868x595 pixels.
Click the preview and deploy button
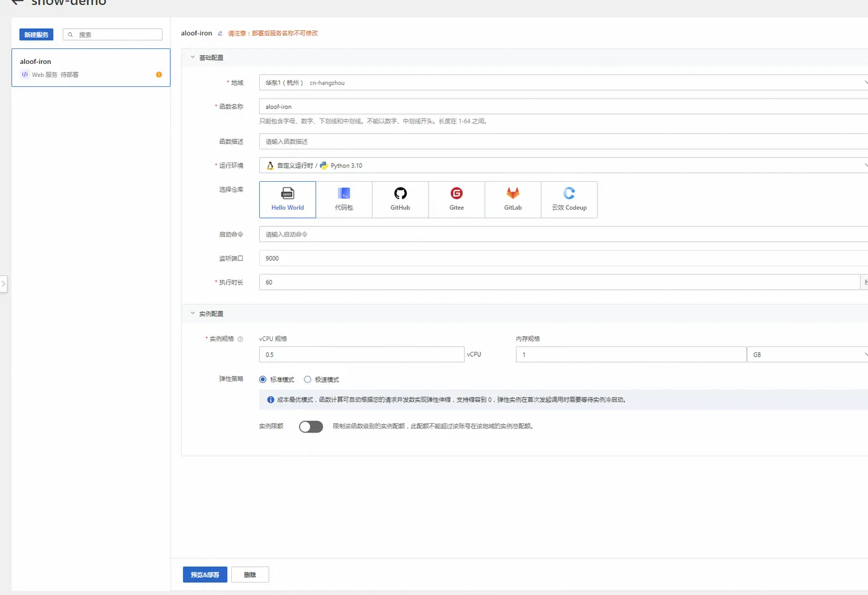[x=205, y=575]
